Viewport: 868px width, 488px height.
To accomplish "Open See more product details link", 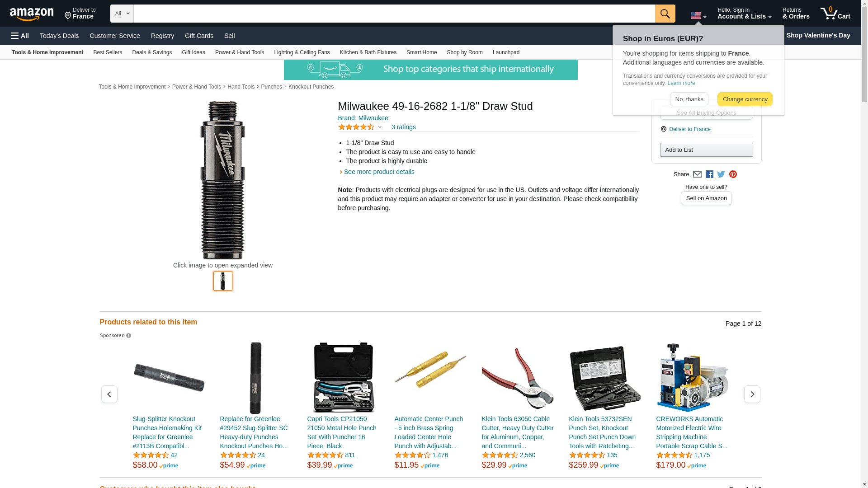I will point(379,172).
